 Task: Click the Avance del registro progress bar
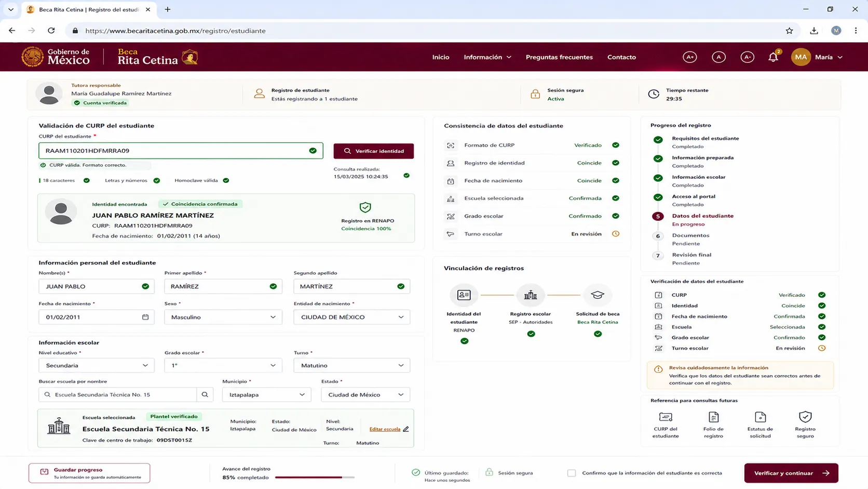tap(315, 477)
